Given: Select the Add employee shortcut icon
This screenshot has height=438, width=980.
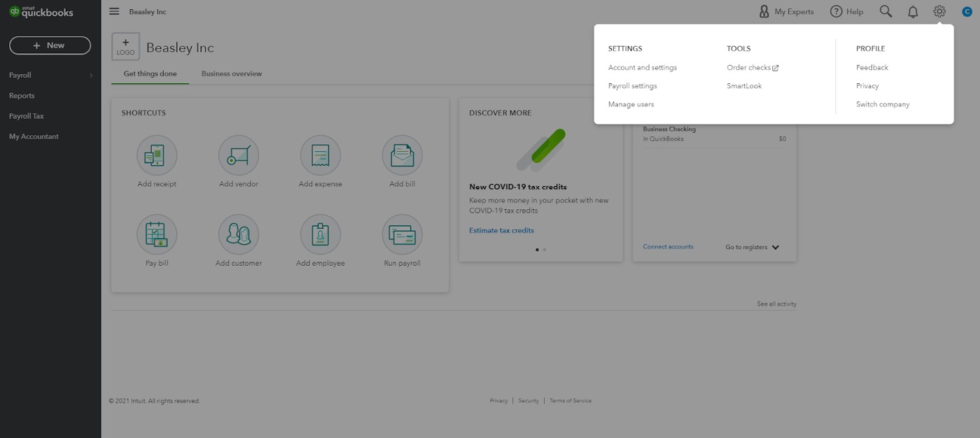Looking at the screenshot, I should [321, 234].
